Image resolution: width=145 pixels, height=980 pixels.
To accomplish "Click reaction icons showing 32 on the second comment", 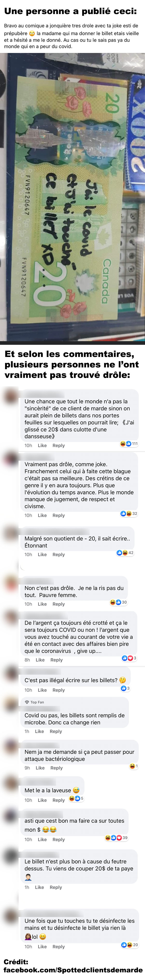I will 129,514.
